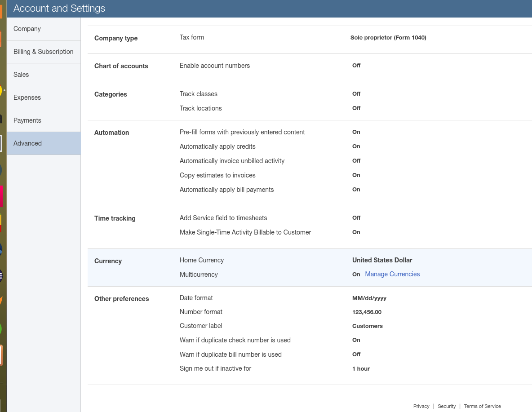The width and height of the screenshot is (532, 412).
Task: Click Make Single-Time Activity Billable to Customer
Action: [x=245, y=232]
